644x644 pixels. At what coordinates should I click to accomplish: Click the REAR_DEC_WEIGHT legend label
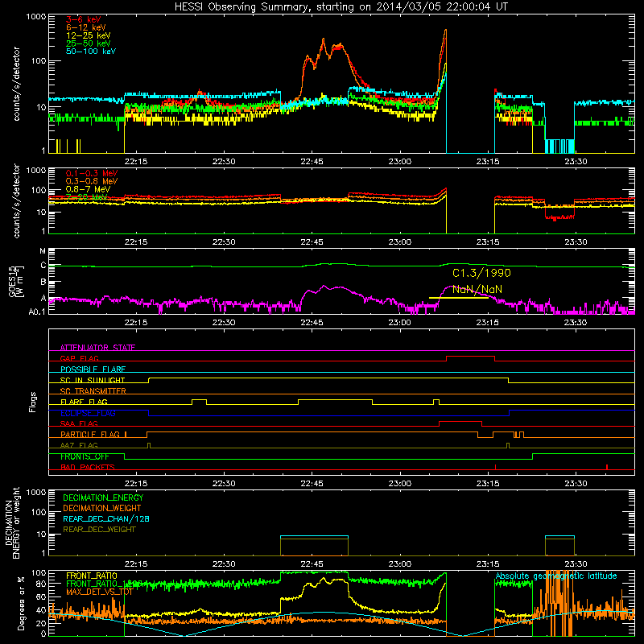pos(99,530)
